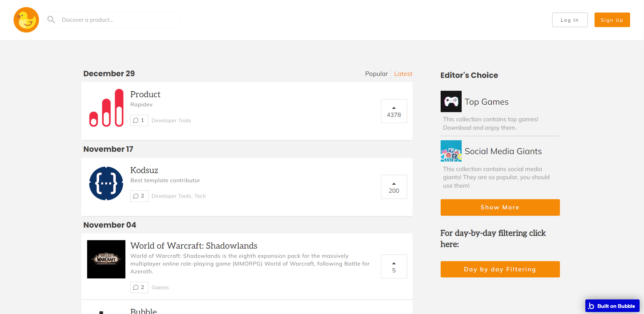Click the November 17 date heading
The height and width of the screenshot is (314, 644).
[x=108, y=149]
